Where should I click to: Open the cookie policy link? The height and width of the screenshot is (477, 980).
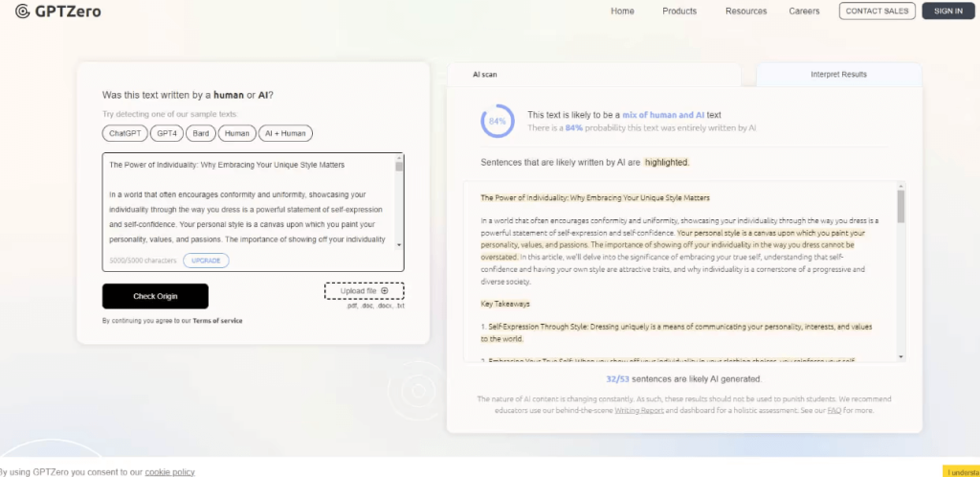pyautogui.click(x=169, y=471)
